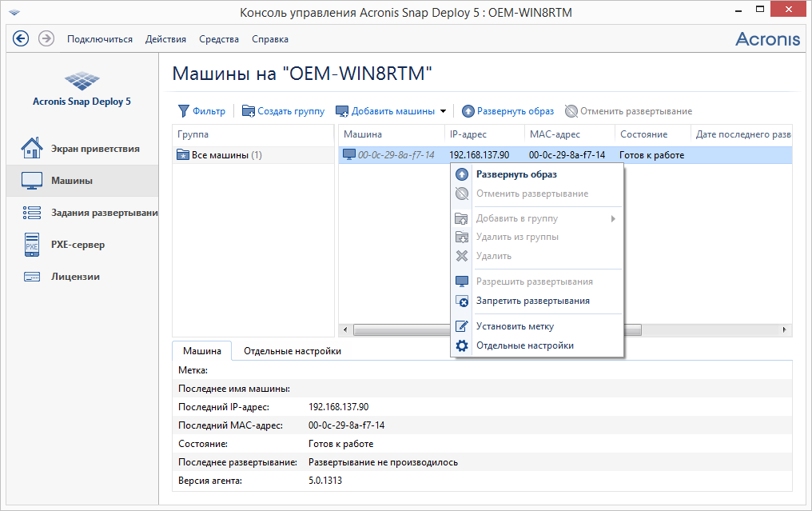Open PXE-сервер icon in sidebar
The image size is (812, 511).
(32, 245)
